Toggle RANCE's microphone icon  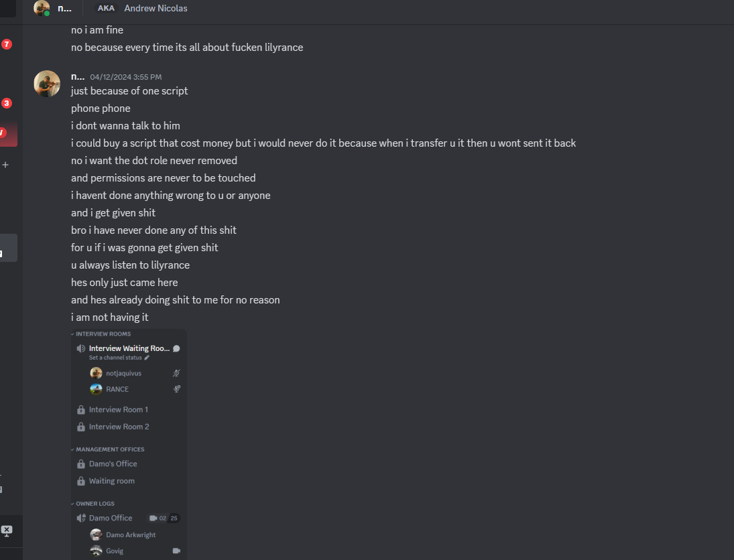pyautogui.click(x=176, y=389)
